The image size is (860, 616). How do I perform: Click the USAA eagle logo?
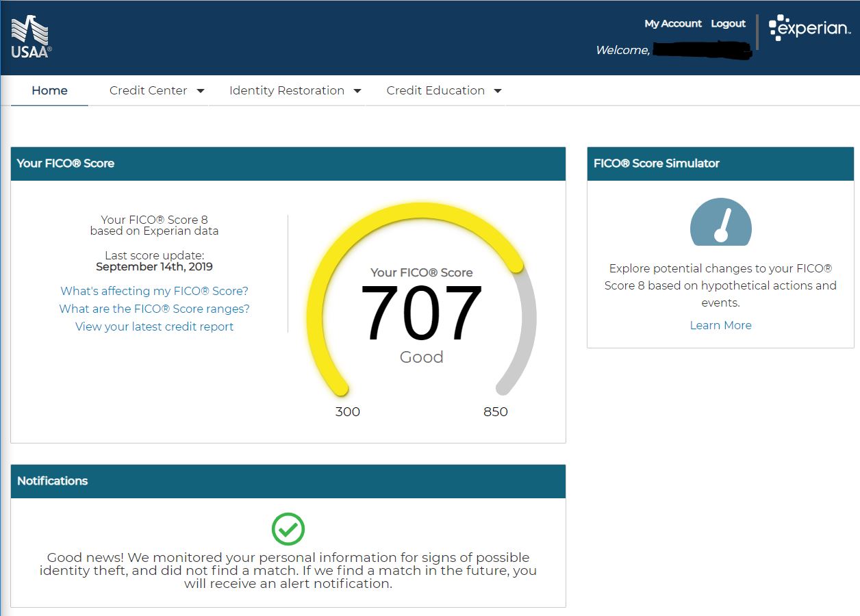click(31, 36)
